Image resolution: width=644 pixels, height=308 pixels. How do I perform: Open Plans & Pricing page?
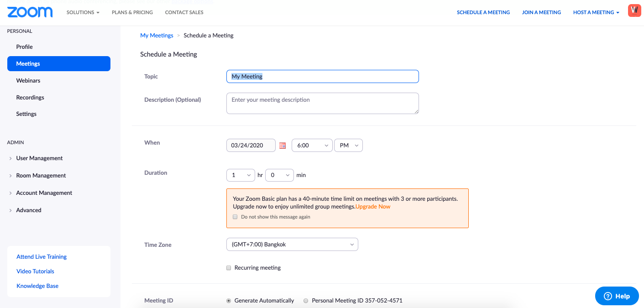point(132,12)
